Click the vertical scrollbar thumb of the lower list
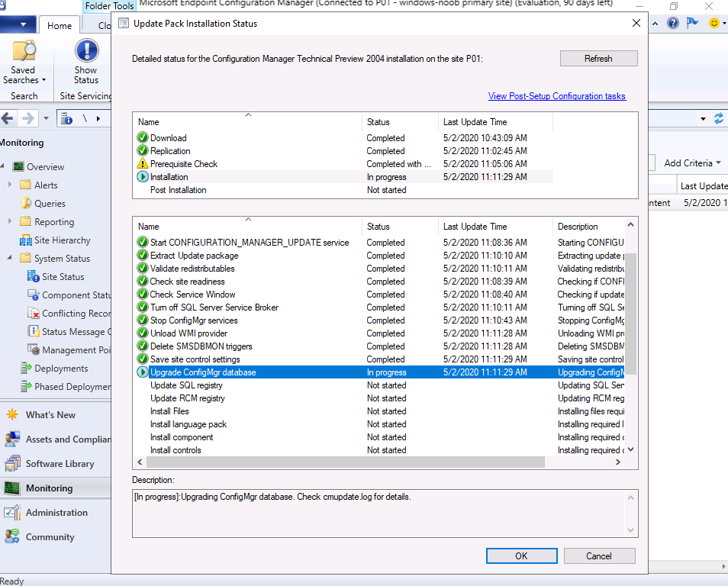The height and width of the screenshot is (586, 728). coord(630,314)
